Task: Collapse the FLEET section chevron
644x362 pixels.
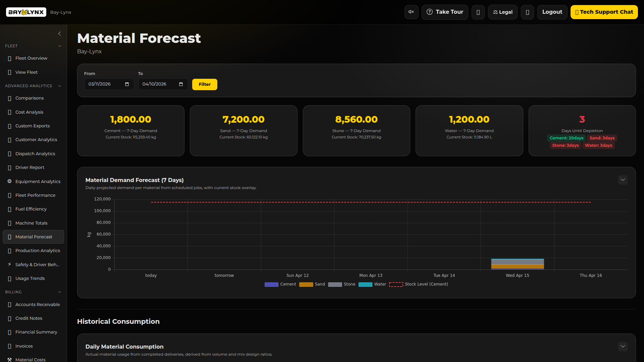Action: coord(60,46)
